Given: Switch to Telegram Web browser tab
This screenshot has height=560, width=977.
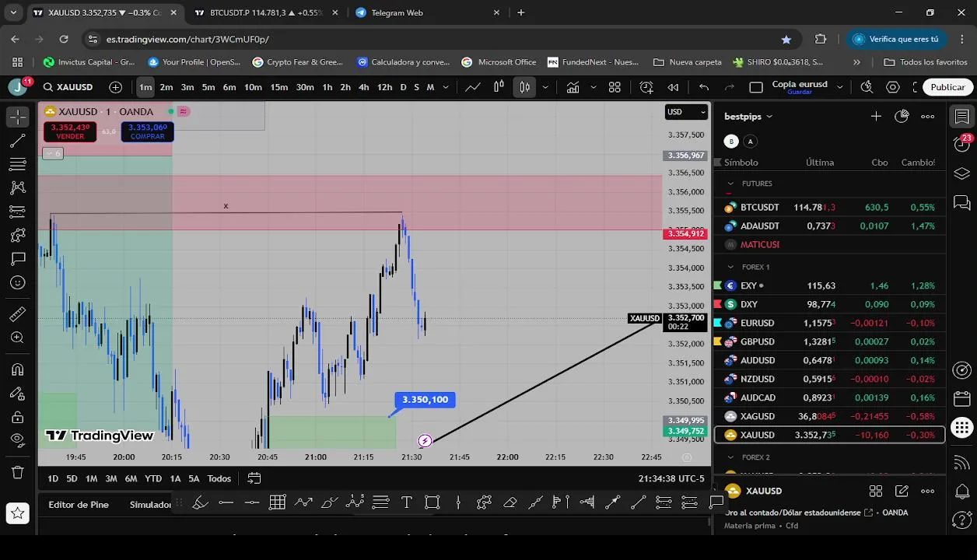Looking at the screenshot, I should (x=426, y=12).
